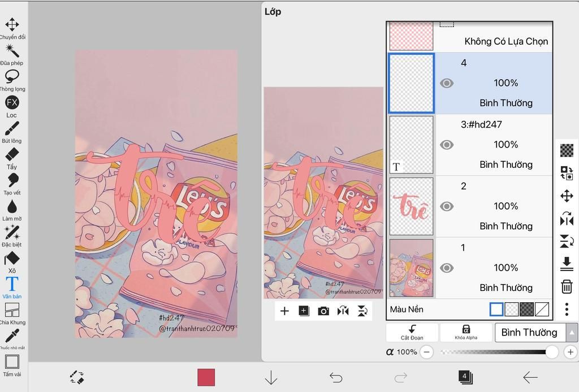Increase opacity with plus button

click(571, 352)
